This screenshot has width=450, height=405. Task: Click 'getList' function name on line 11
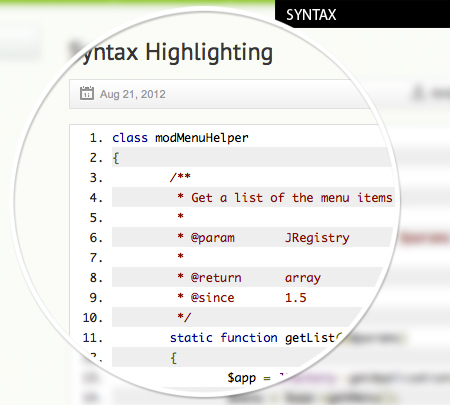[x=310, y=338]
